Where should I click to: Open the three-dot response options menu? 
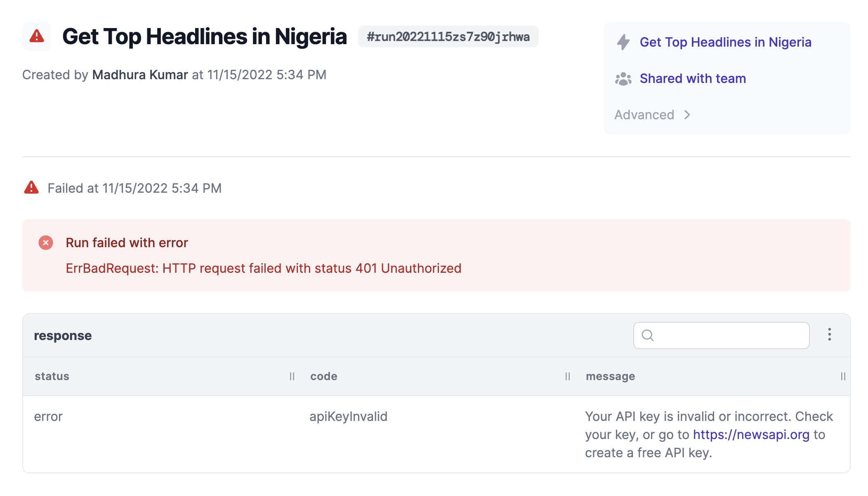830,335
